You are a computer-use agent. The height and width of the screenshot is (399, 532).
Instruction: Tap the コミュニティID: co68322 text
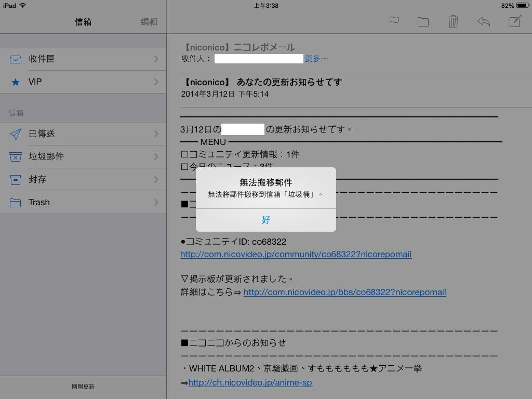(x=233, y=242)
